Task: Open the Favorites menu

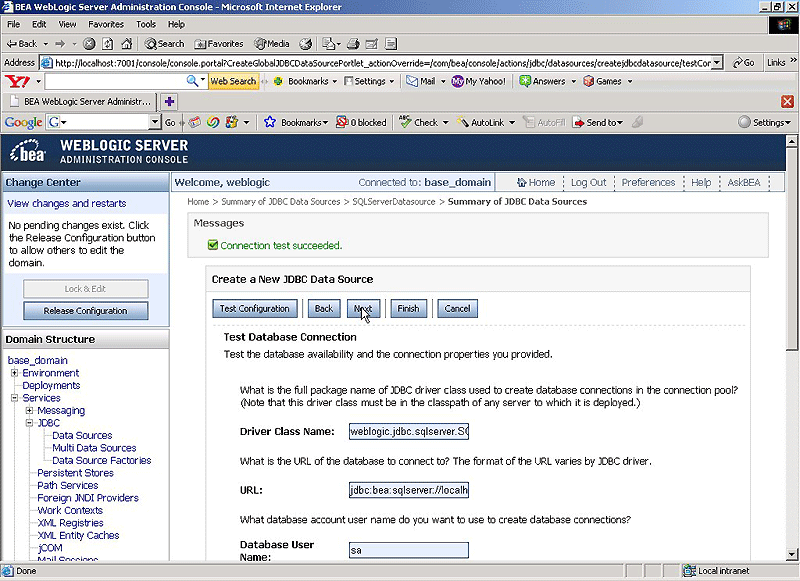Action: [x=106, y=24]
